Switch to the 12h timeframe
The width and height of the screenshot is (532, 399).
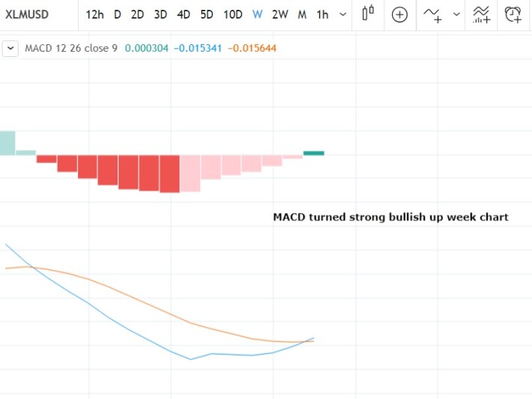coord(94,14)
